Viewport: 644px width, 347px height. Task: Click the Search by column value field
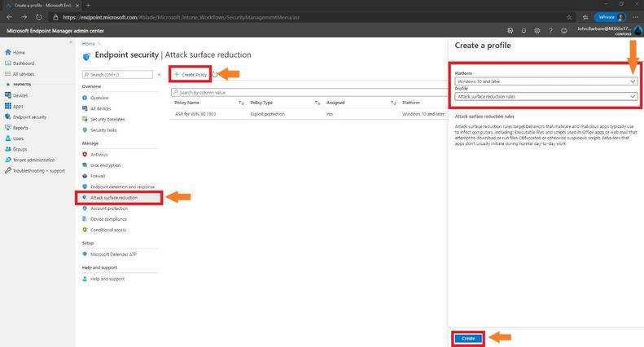(x=309, y=93)
